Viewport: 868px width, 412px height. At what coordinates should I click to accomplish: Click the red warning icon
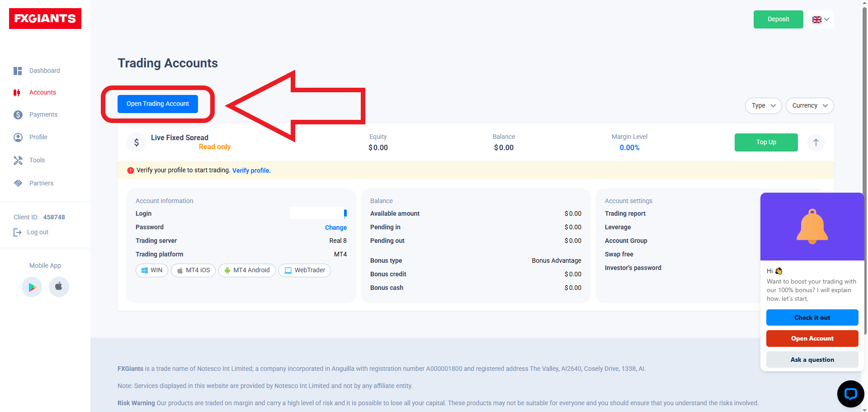[x=131, y=170]
